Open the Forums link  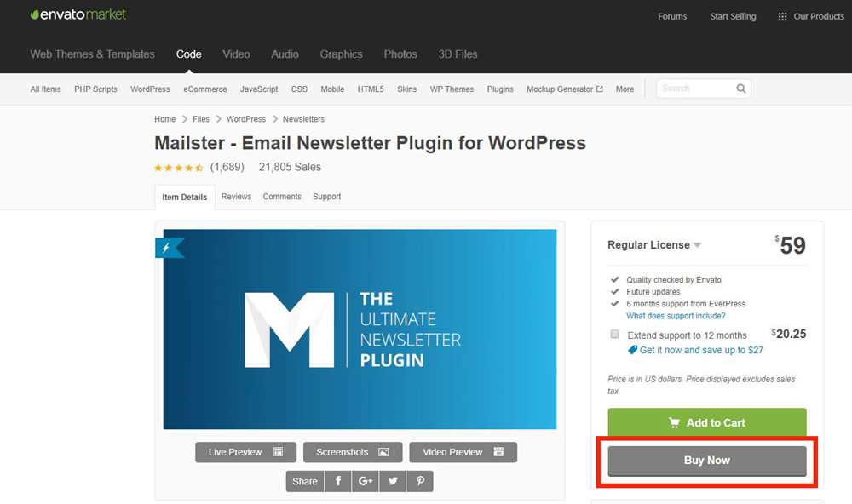(x=672, y=16)
